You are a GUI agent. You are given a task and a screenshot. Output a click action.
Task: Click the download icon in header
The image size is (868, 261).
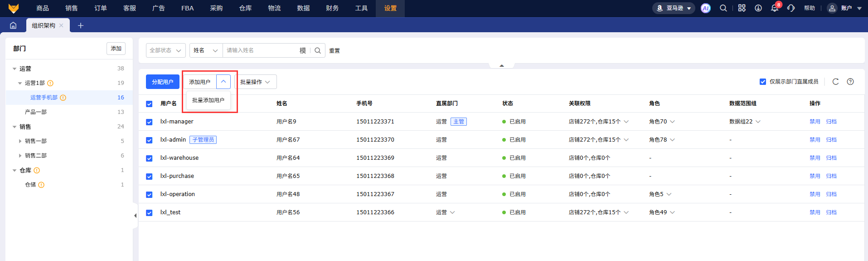(x=758, y=8)
